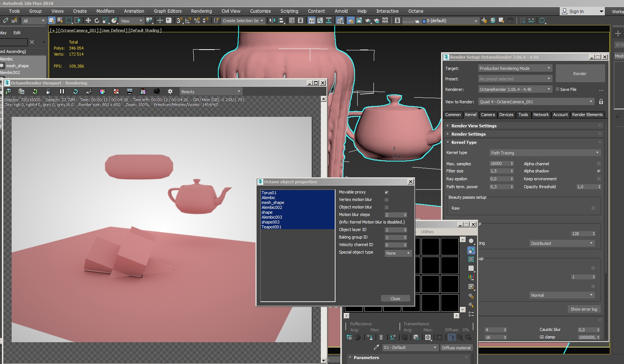
Task: Click Show error log button
Action: click(584, 309)
